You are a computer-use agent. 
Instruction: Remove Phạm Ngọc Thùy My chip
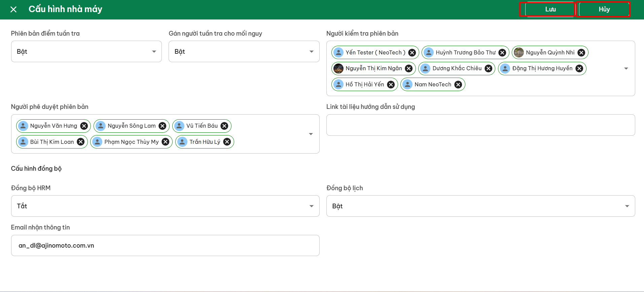click(165, 142)
